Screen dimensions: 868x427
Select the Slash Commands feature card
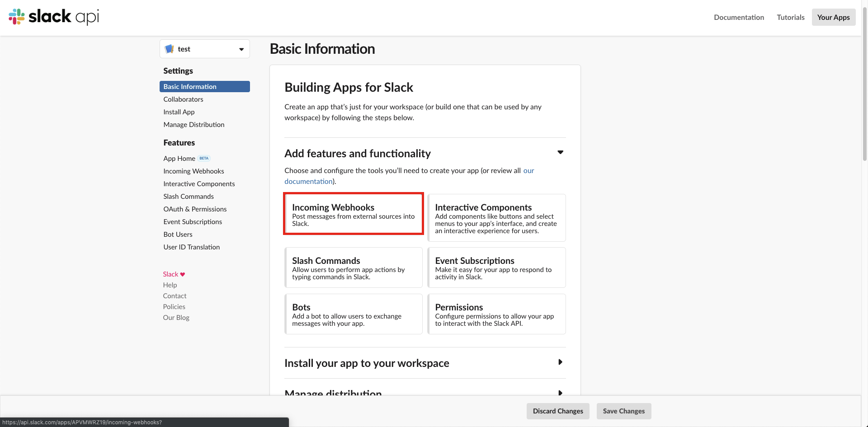click(354, 267)
